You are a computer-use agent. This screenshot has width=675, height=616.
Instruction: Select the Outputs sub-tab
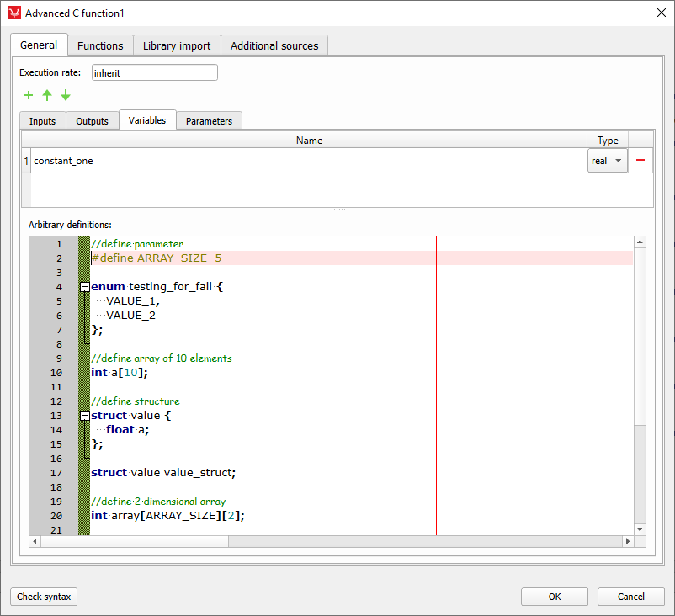pos(92,121)
